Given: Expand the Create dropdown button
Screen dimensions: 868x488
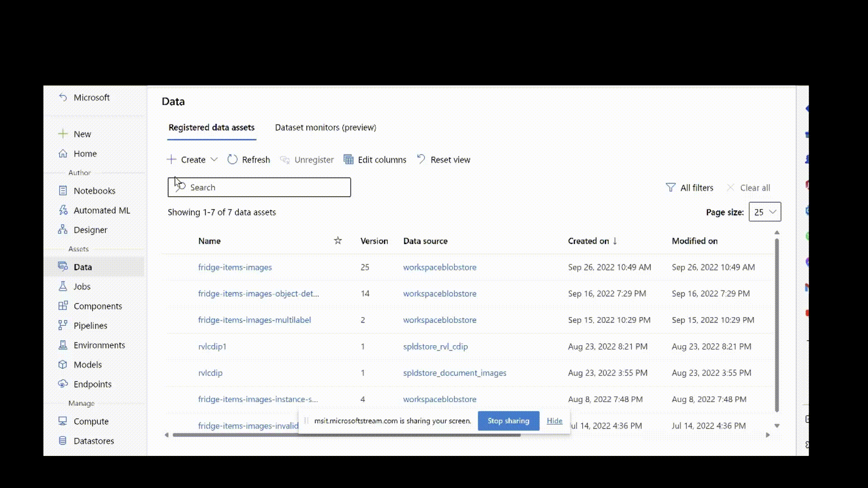Looking at the screenshot, I should pyautogui.click(x=213, y=159).
